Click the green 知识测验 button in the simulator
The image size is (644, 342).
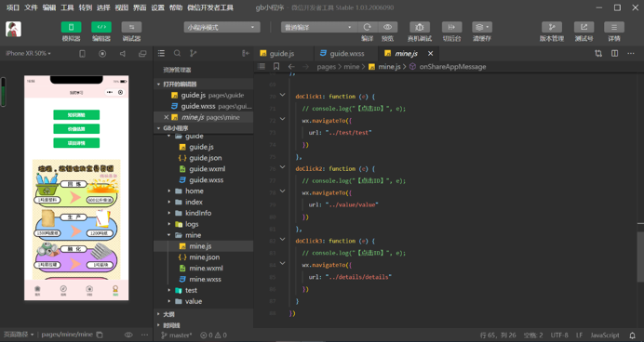pyautogui.click(x=76, y=115)
